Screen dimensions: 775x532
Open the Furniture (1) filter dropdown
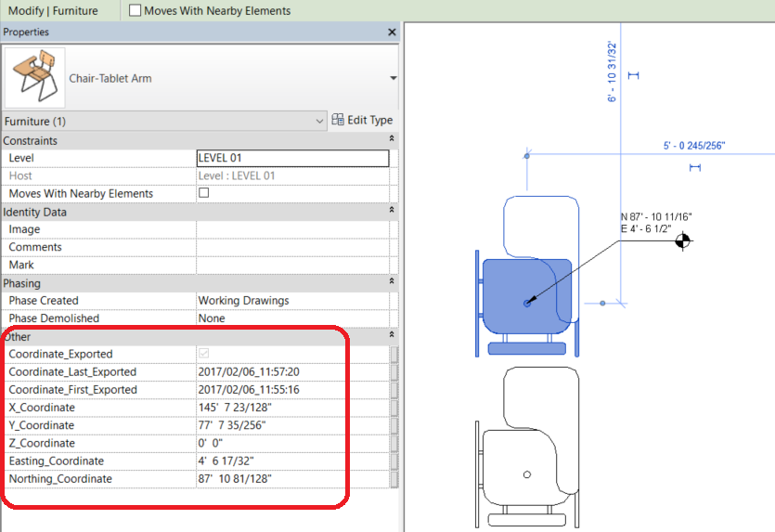[319, 121]
